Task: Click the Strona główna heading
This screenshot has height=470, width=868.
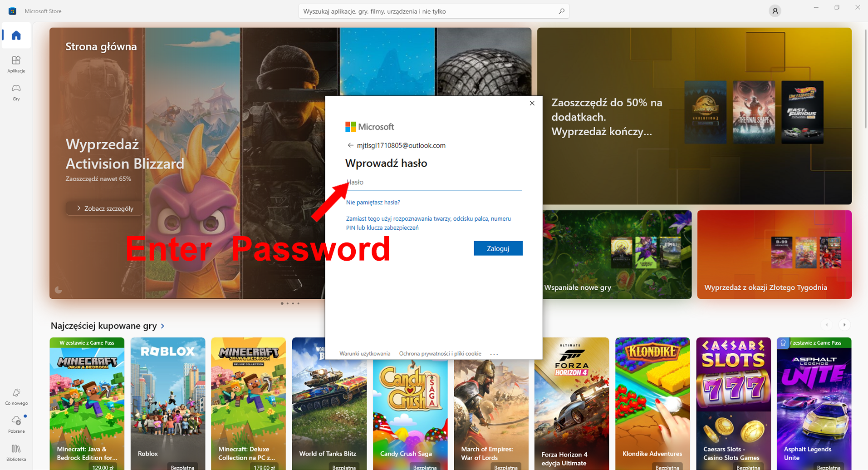Action: click(x=101, y=46)
